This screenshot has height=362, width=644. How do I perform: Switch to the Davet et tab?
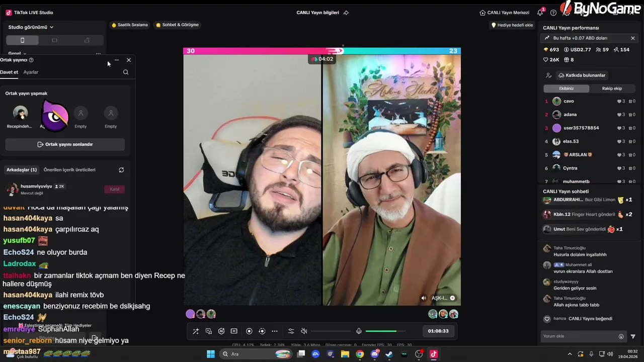[9, 72]
